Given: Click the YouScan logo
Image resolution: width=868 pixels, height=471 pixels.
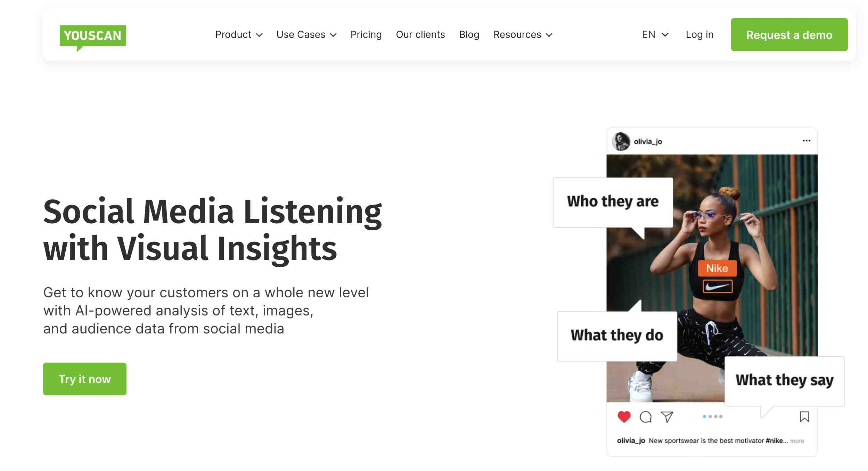Looking at the screenshot, I should 92,36.
